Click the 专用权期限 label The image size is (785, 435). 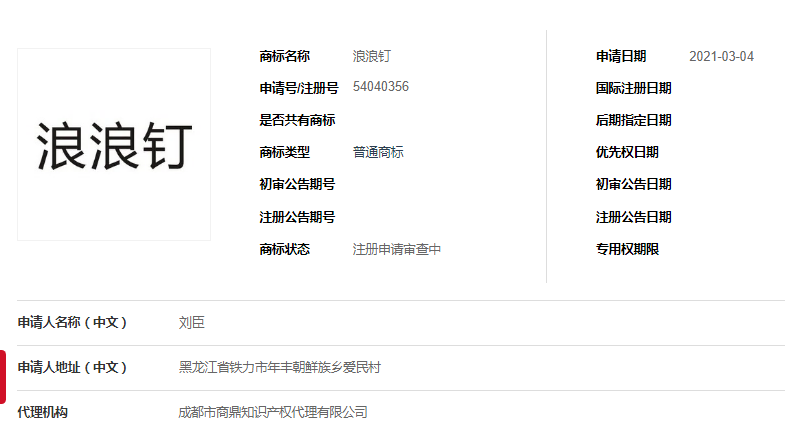[x=627, y=249]
